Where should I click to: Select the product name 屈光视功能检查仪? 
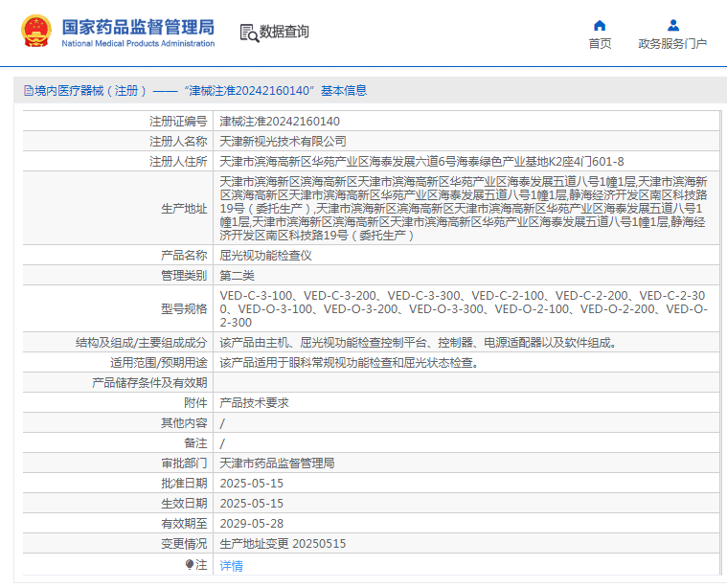(265, 256)
